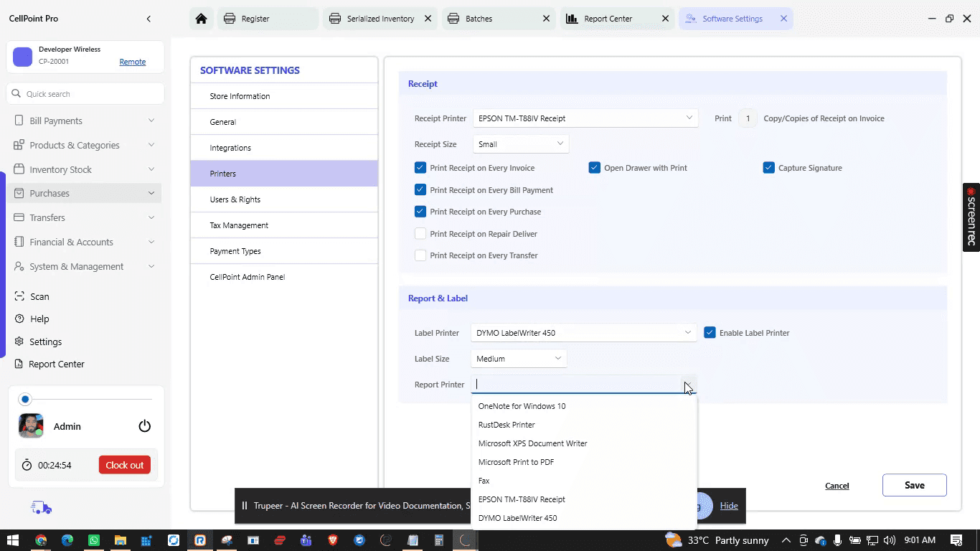
Task: Check Print Receipt on Every Transfer
Action: point(420,255)
